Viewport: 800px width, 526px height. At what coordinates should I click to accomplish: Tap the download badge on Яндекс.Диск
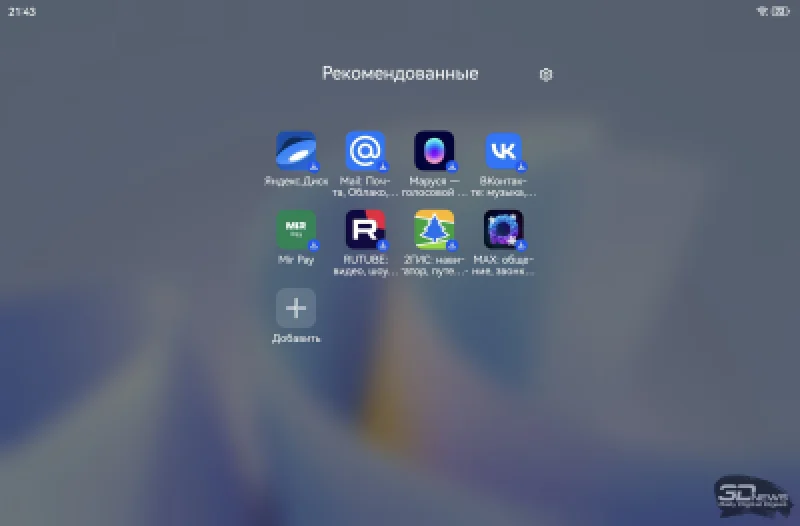pyautogui.click(x=313, y=167)
